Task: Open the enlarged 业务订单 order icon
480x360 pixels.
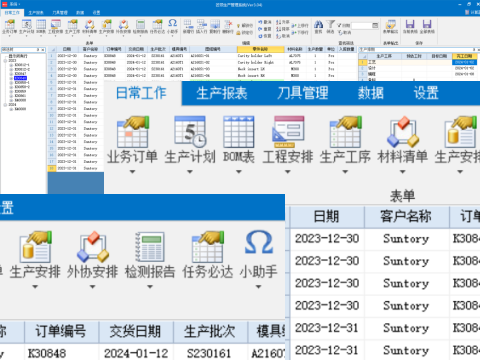Action: 132,132
